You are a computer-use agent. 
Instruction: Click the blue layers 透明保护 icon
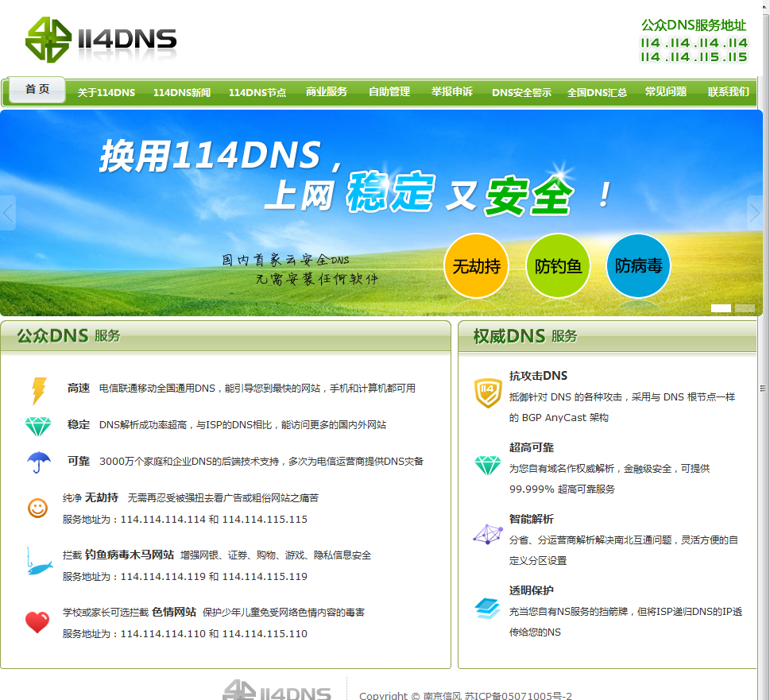(487, 608)
